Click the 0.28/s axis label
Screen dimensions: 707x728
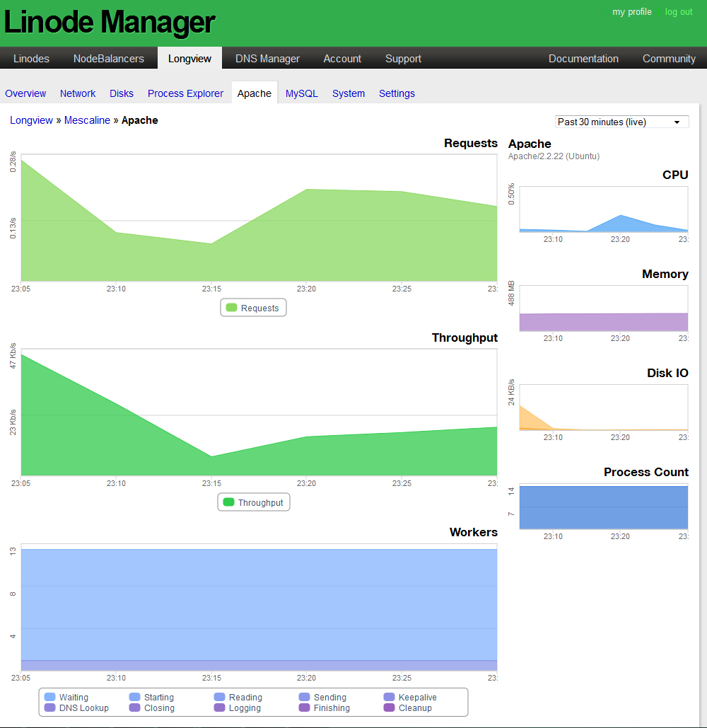pos(13,162)
